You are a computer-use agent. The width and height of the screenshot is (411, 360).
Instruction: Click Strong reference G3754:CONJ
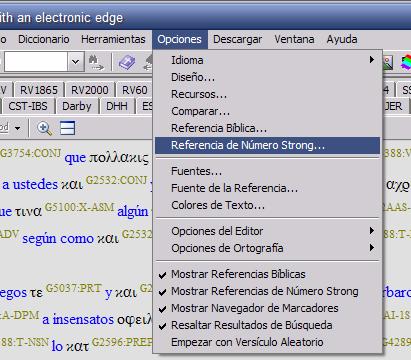tap(30, 153)
